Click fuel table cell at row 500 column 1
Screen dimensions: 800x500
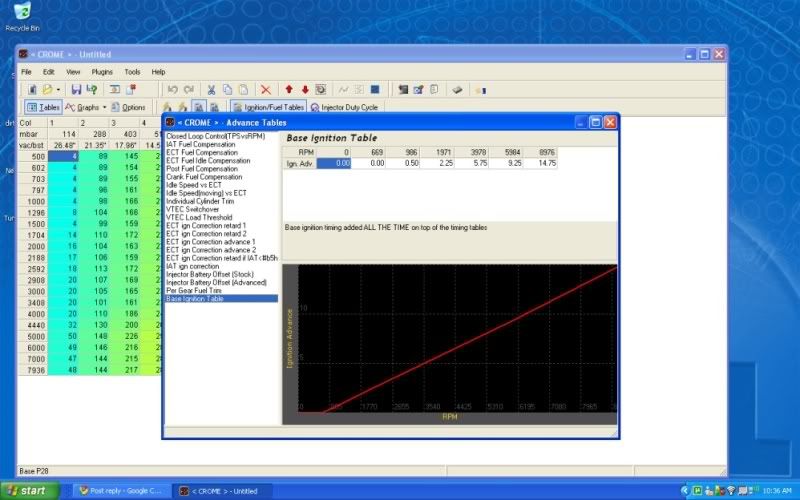click(x=63, y=157)
